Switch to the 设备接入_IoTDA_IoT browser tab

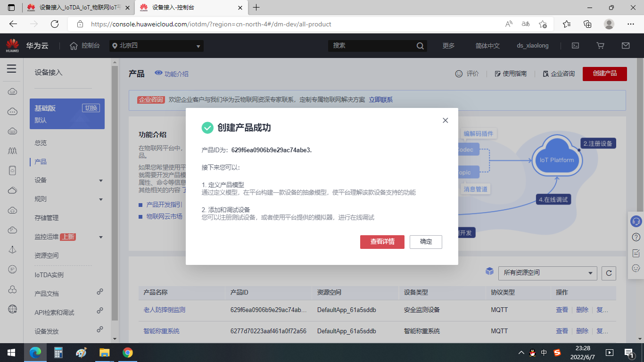(78, 8)
